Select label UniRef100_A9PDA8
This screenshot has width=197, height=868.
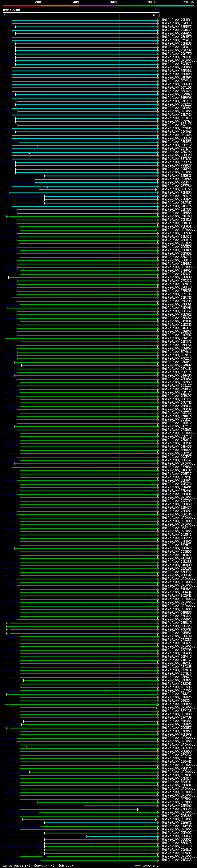(x=176, y=67)
